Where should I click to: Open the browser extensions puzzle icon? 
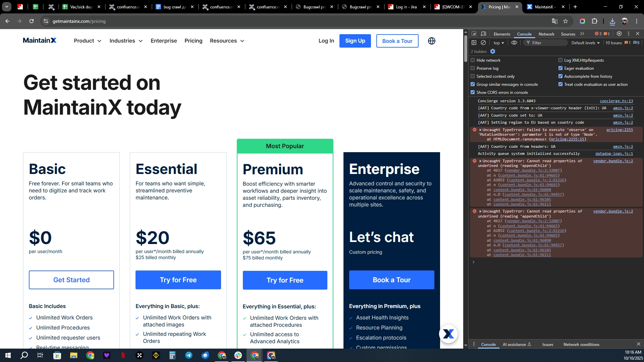click(595, 21)
